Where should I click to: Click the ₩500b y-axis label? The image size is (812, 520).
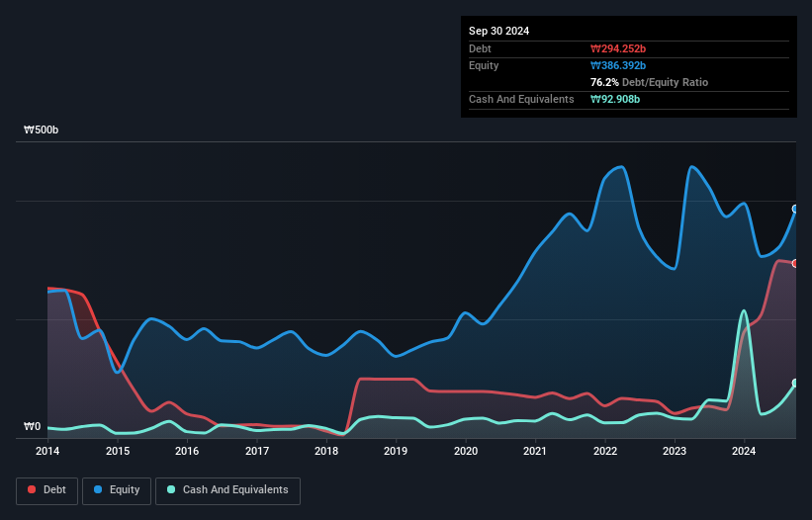tap(41, 130)
